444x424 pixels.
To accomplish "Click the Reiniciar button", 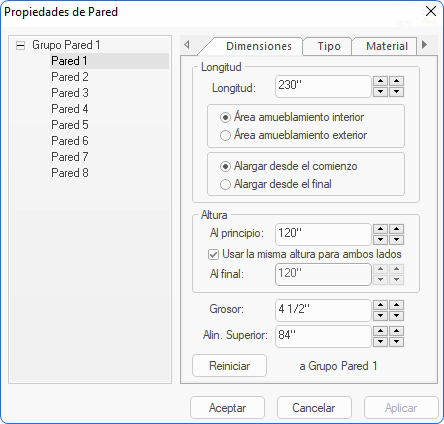I will (x=229, y=366).
